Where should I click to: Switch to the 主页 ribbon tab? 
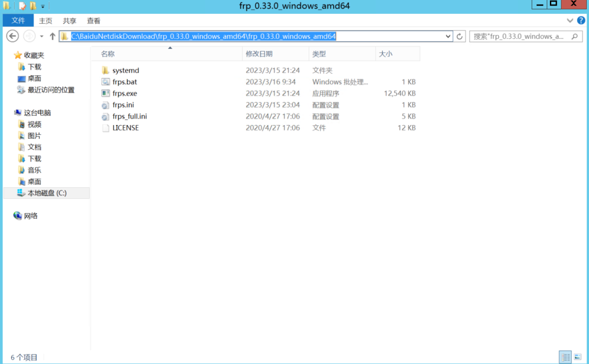click(46, 21)
